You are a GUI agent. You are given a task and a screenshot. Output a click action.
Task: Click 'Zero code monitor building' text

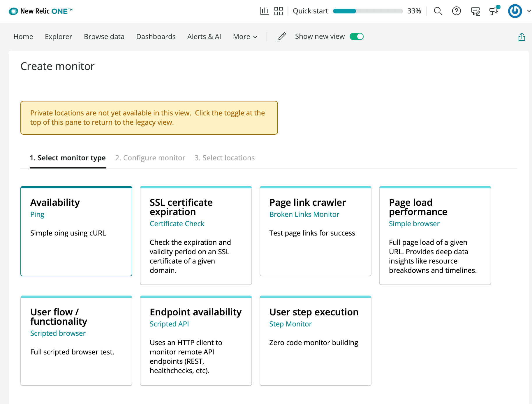click(x=314, y=343)
